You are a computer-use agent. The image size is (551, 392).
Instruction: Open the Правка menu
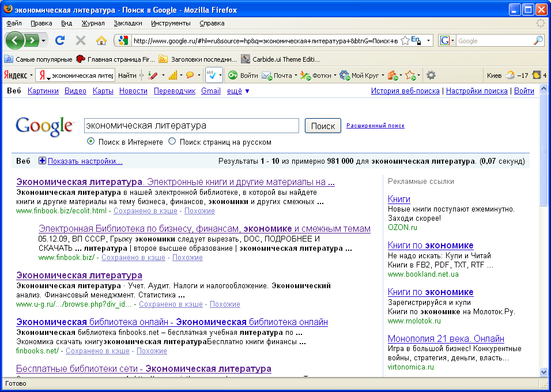[x=41, y=23]
